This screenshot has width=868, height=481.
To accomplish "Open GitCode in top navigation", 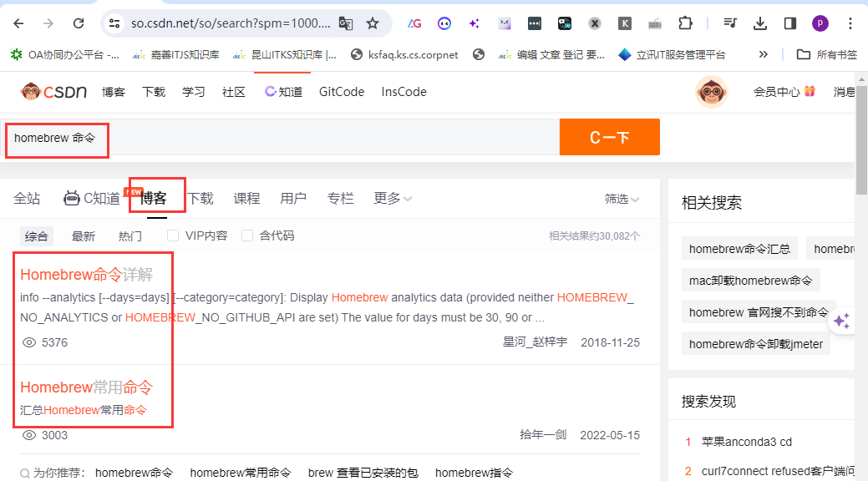I will coord(342,92).
